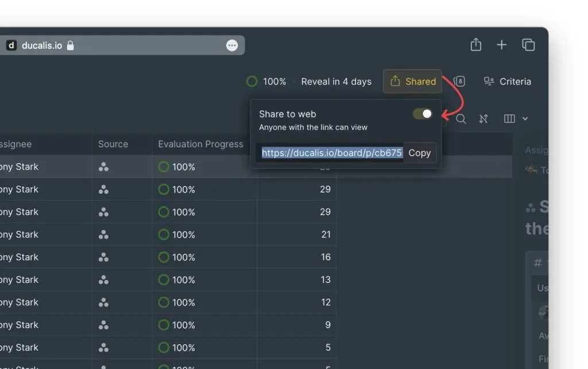Click the Copy link button
The width and height of the screenshot is (588, 369).
click(419, 153)
